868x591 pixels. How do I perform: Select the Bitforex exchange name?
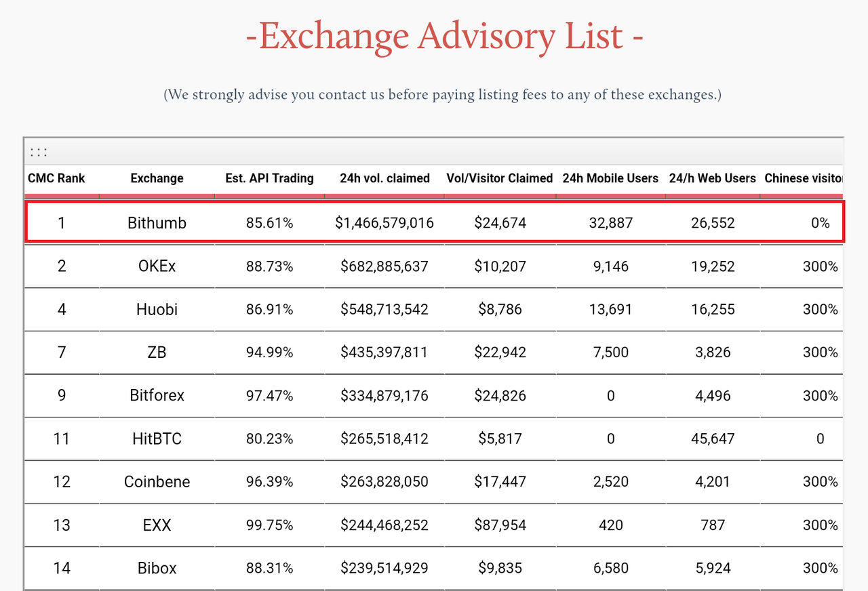click(157, 396)
